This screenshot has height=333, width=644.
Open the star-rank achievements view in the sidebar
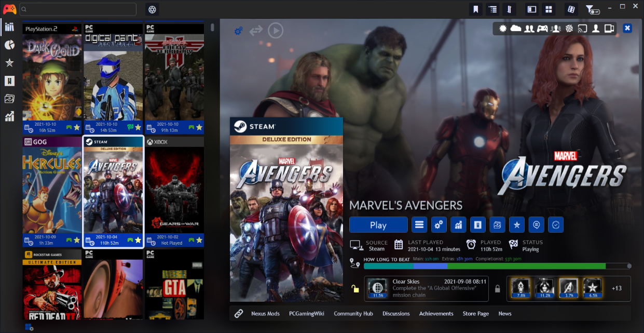tap(9, 63)
